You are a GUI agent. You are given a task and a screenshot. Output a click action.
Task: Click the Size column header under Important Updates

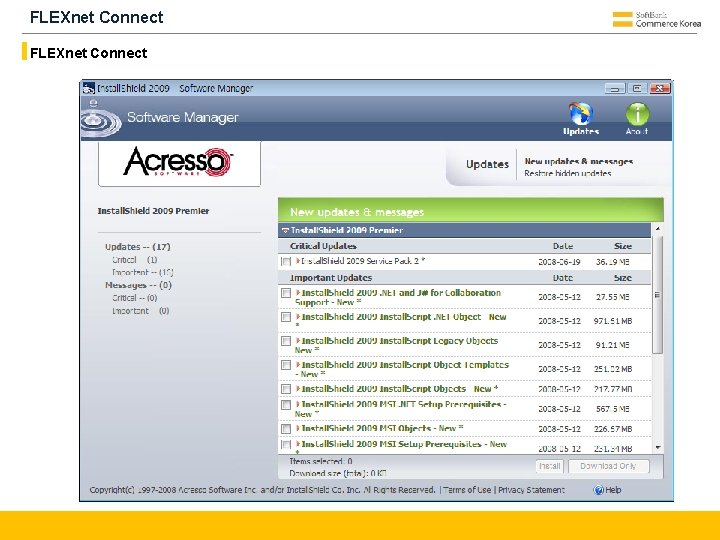click(623, 278)
